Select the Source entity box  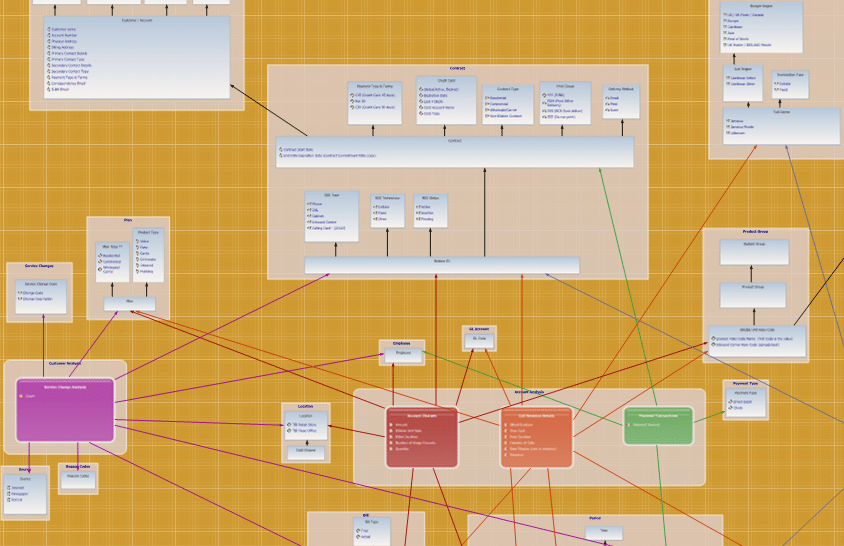(x=25, y=494)
